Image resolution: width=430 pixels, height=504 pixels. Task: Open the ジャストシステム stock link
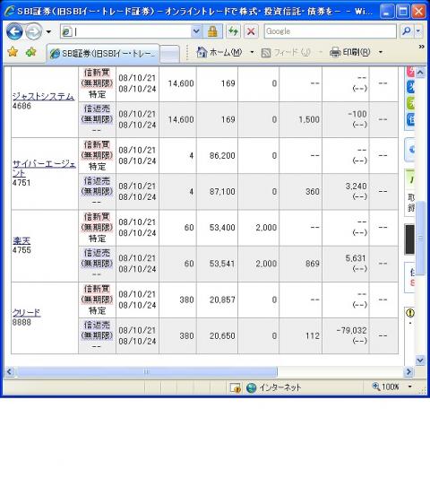point(43,96)
